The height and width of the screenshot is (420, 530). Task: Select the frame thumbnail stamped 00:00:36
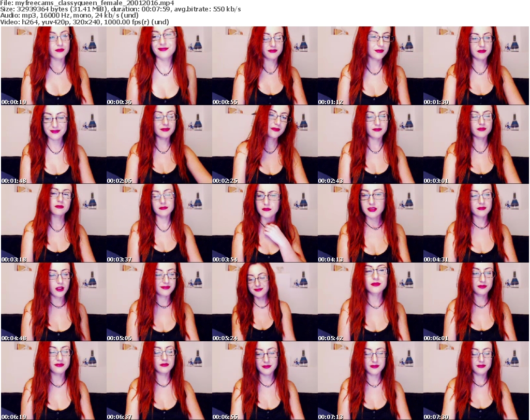159,66
